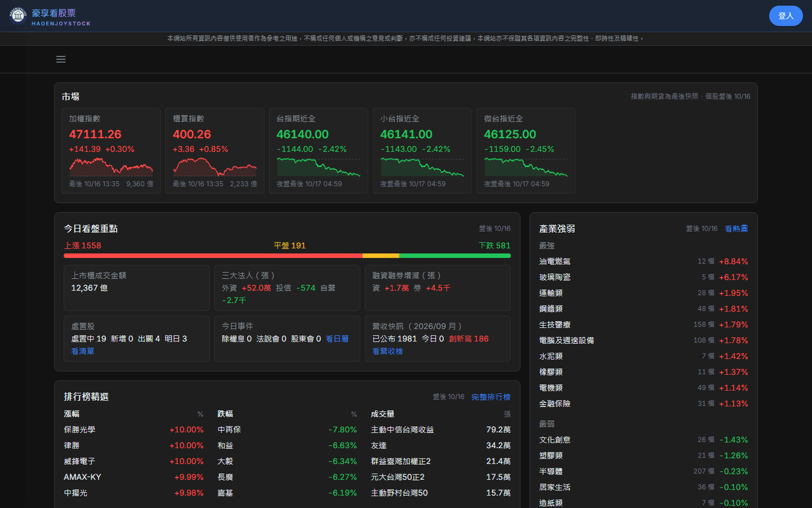Click the 融資融券增減 margin card

[438, 288]
